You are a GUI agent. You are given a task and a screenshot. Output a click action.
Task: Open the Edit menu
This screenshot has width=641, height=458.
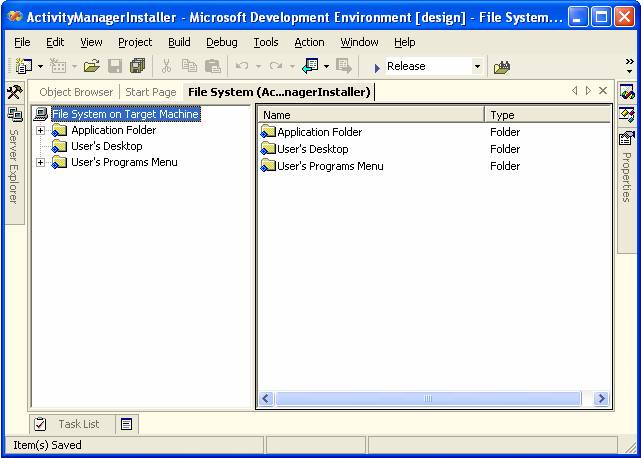[55, 42]
